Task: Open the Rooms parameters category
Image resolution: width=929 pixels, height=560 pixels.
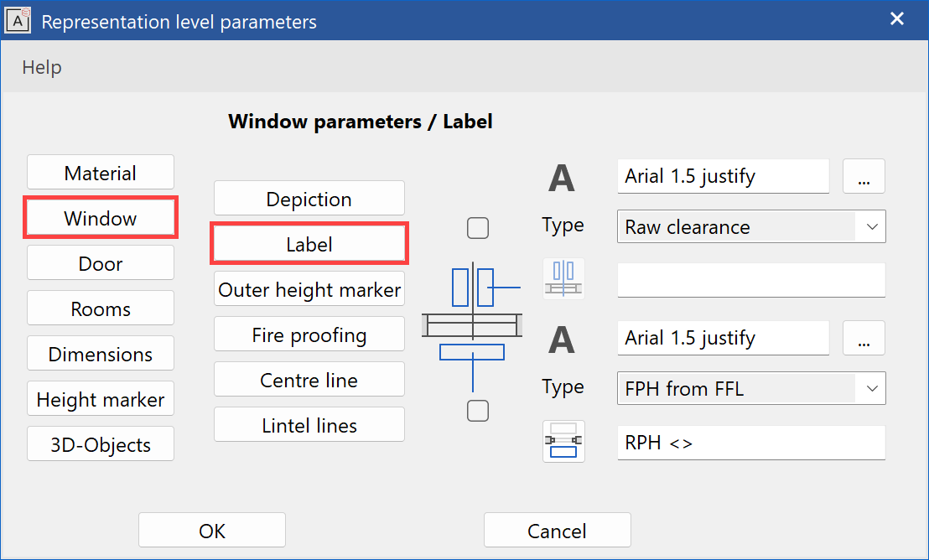Action: 100,309
